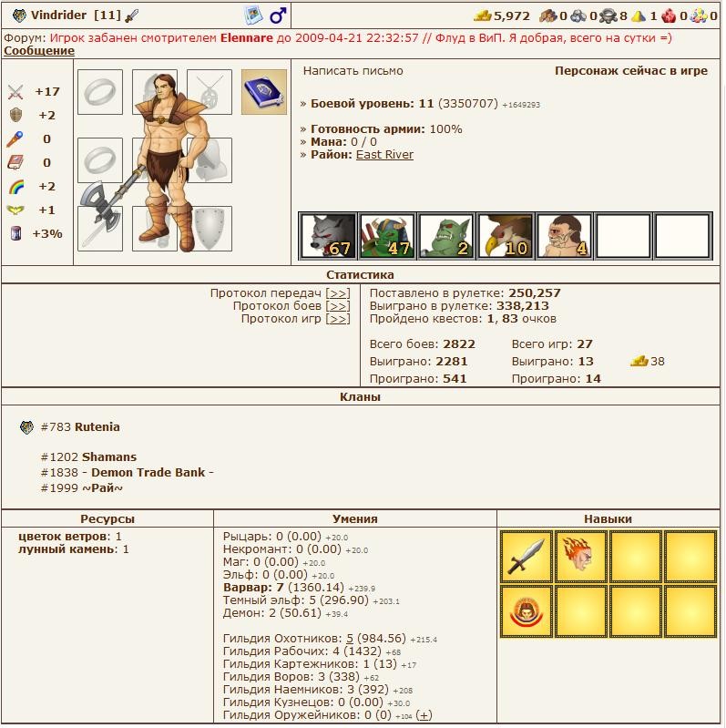This screenshot has width=726, height=728.
Task: Click the green goblin army unit icon
Action: [445, 236]
